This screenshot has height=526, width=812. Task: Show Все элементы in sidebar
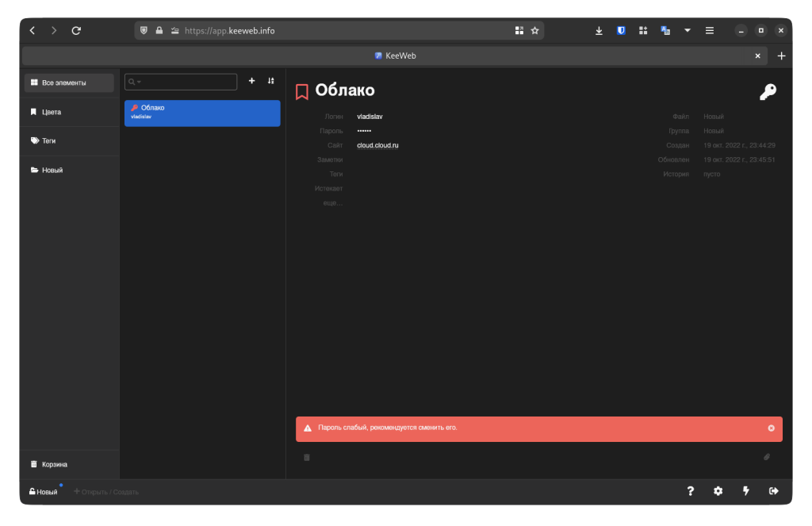pyautogui.click(x=69, y=83)
